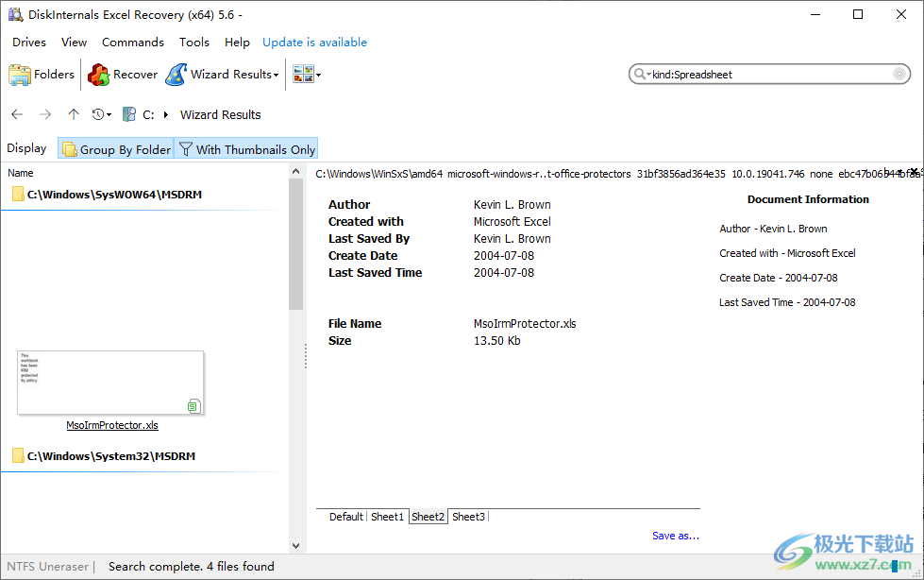Viewport: 924px width, 580px height.
Task: Open the Help menu
Action: [237, 42]
